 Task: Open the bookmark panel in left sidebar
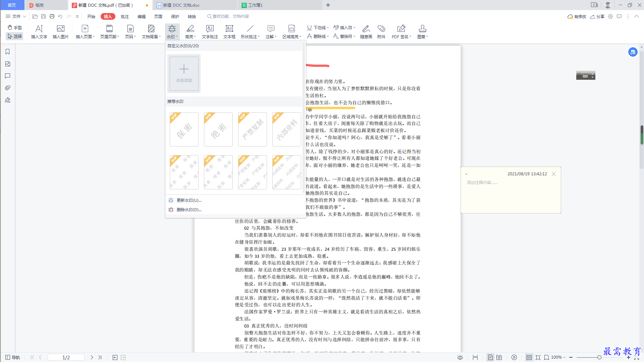(x=8, y=52)
